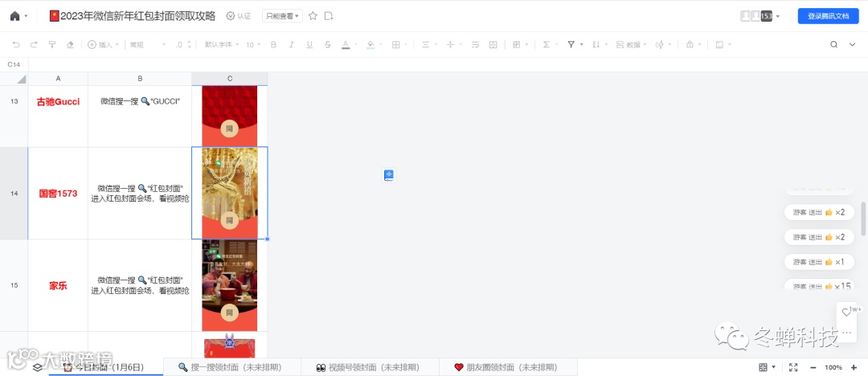
Task: Toggle text wrapping icon
Action: coord(475,45)
